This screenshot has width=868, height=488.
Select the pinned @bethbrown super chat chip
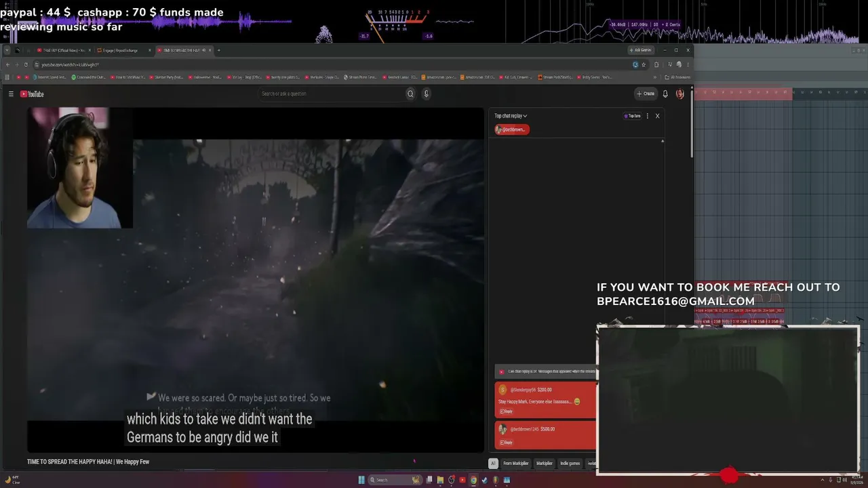pyautogui.click(x=512, y=129)
